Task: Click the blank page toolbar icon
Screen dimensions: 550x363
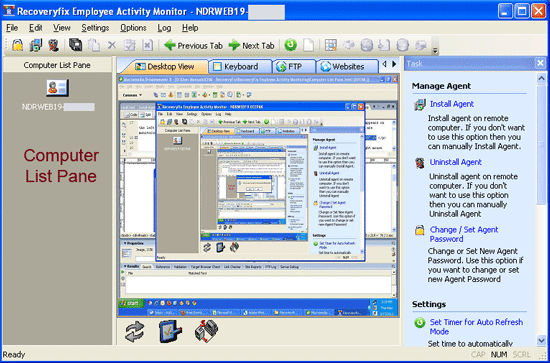Action: 308,45
